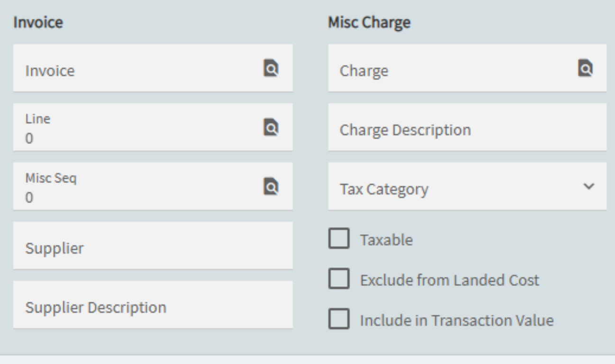Click the Supplier Description field
The image size is (615, 364).
pos(153,305)
